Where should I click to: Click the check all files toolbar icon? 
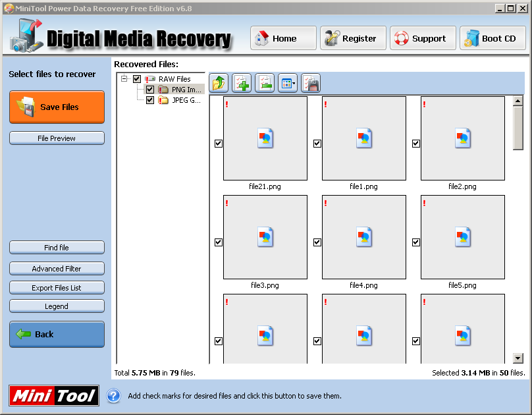click(x=242, y=83)
